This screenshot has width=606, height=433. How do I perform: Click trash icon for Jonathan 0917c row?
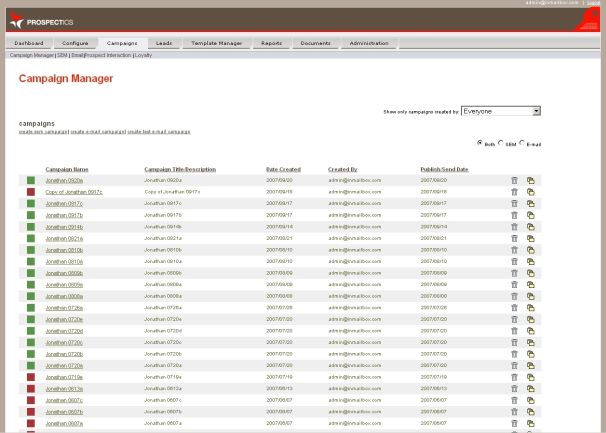pyautogui.click(x=514, y=203)
